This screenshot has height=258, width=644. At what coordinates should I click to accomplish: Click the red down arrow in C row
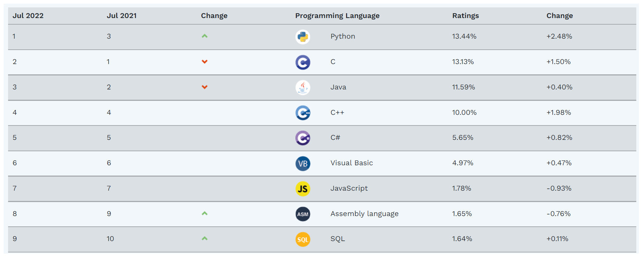coord(205,61)
